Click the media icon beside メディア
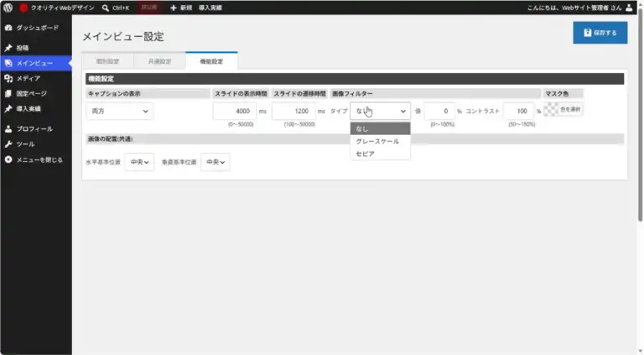644x355 pixels. point(8,78)
